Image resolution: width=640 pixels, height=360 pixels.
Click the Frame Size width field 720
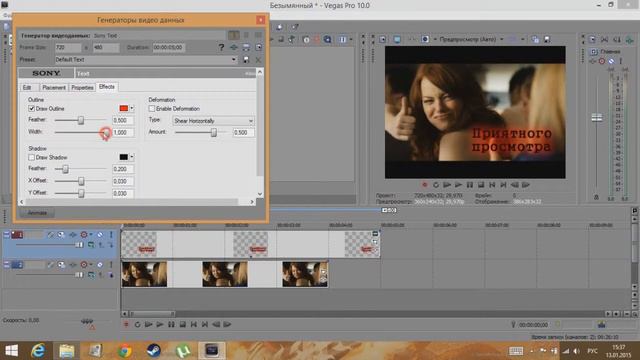pyautogui.click(x=68, y=47)
